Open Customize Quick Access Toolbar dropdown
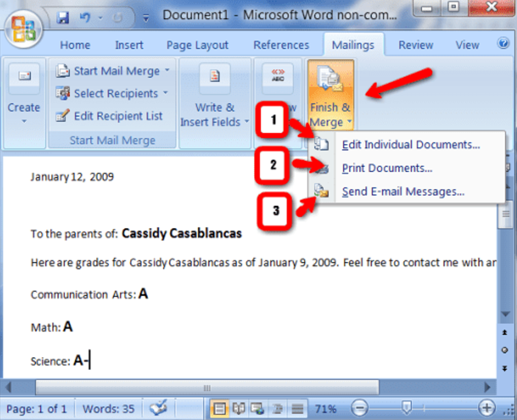The height and width of the screenshot is (420, 517). click(x=146, y=18)
